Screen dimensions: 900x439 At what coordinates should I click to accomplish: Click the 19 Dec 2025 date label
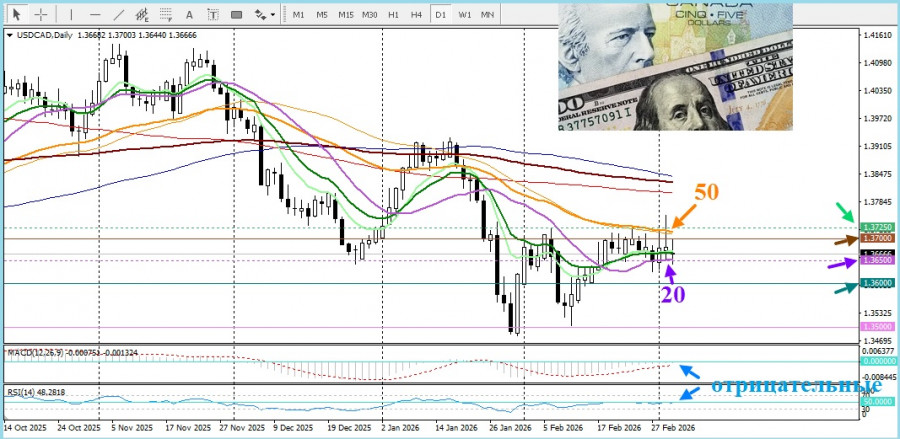(x=348, y=428)
